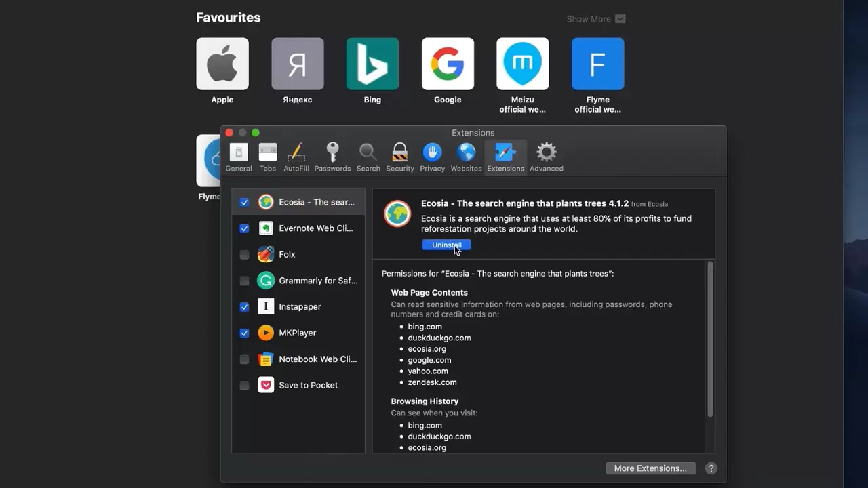Viewport: 868px width, 488px height.
Task: Disable the Instapaper extension checkbox
Action: coord(244,307)
